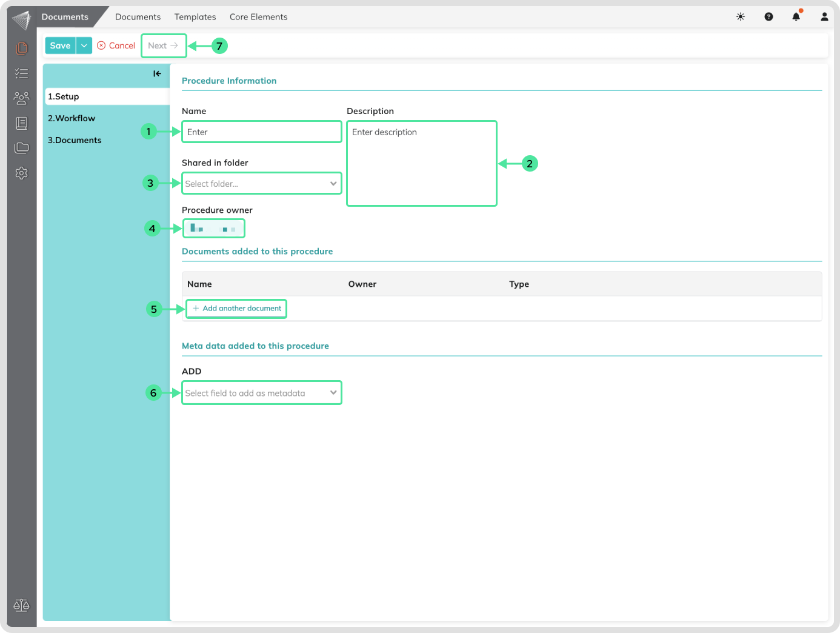Screen dimensions: 840x633
Task: Click the book/library icon in sidebar
Action: click(22, 123)
